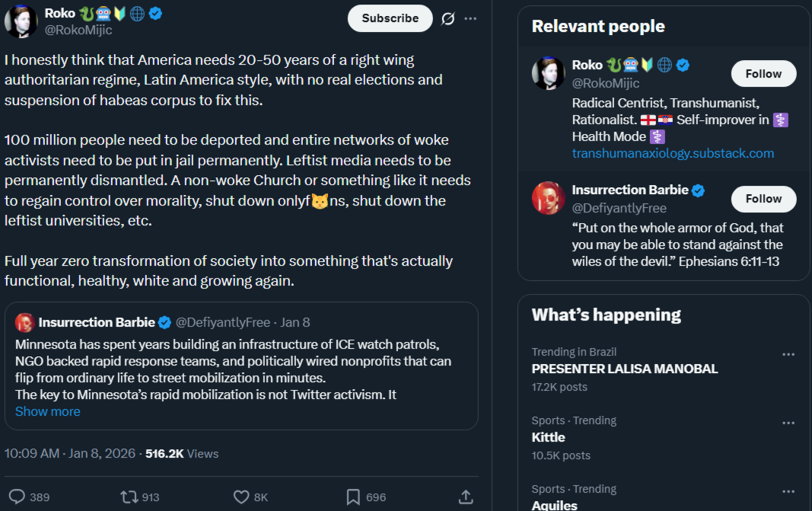
Task: Follow Roko in Relevant people
Action: (x=763, y=74)
